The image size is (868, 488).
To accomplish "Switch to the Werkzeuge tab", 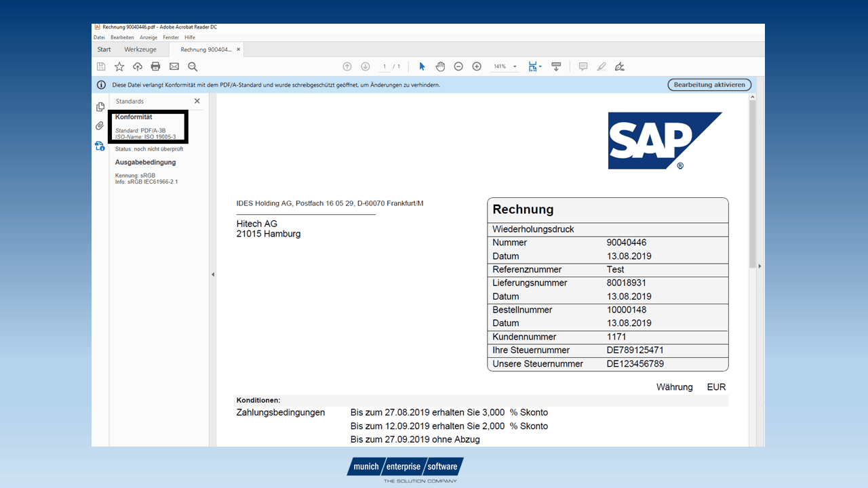I will click(x=140, y=49).
